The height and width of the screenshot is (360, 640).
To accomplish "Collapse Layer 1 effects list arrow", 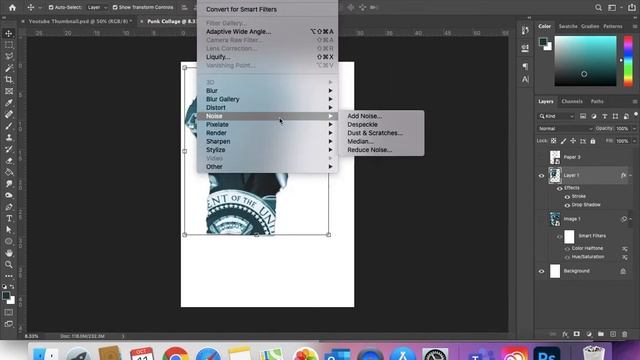I will [x=631, y=176].
